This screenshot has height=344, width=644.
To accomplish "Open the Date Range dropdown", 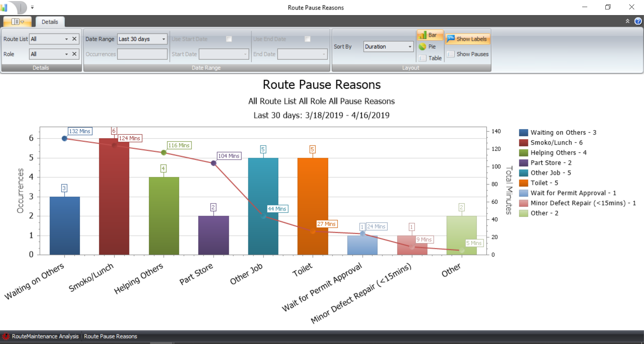I will (x=164, y=39).
